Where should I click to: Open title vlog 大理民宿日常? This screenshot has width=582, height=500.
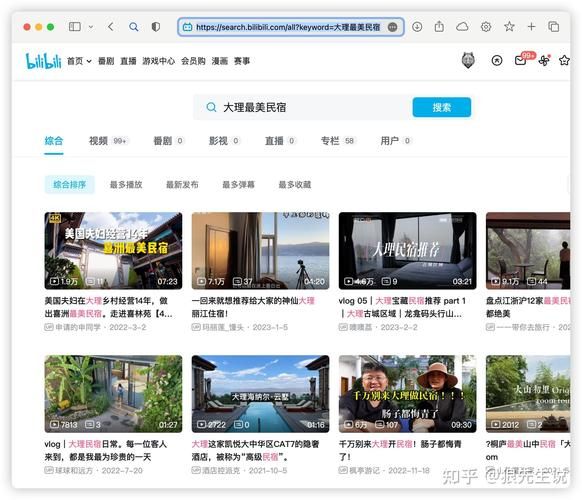[x=106, y=450]
